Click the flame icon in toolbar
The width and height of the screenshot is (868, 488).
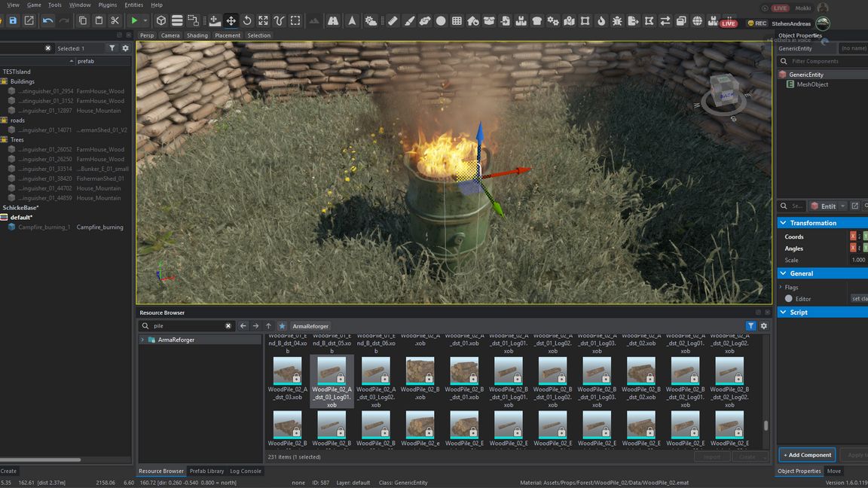pyautogui.click(x=601, y=21)
